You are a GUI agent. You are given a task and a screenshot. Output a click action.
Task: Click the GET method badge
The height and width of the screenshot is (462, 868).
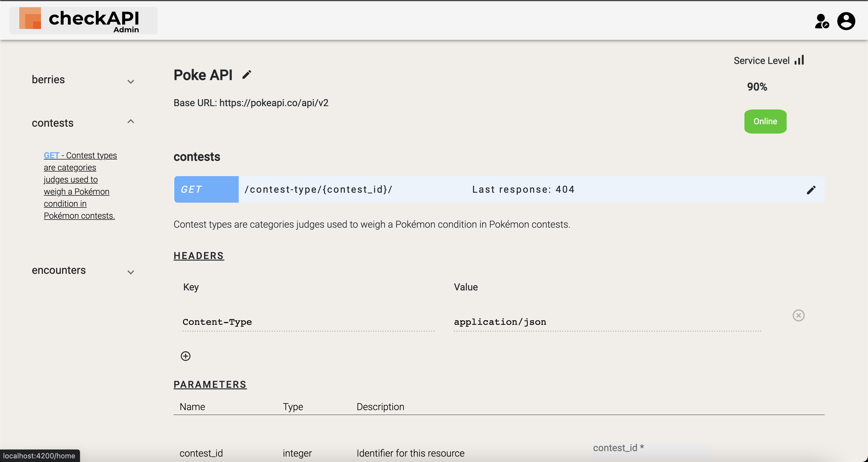pyautogui.click(x=206, y=189)
